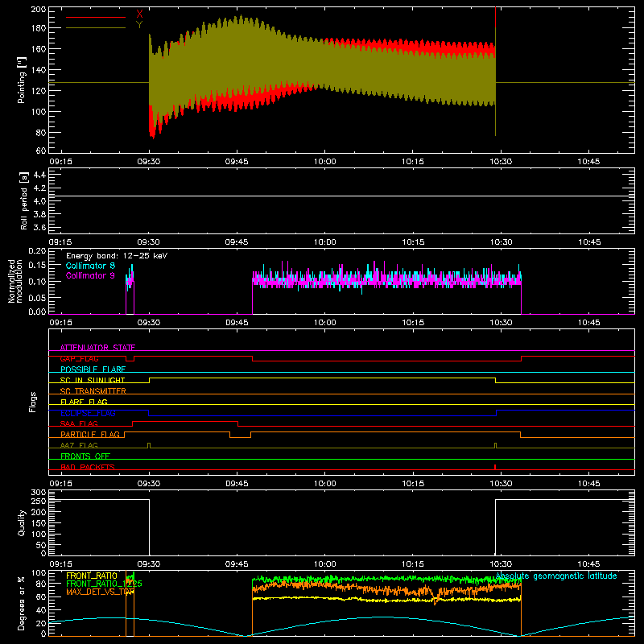
Task: Click the Quality axis title
Action: (22, 522)
